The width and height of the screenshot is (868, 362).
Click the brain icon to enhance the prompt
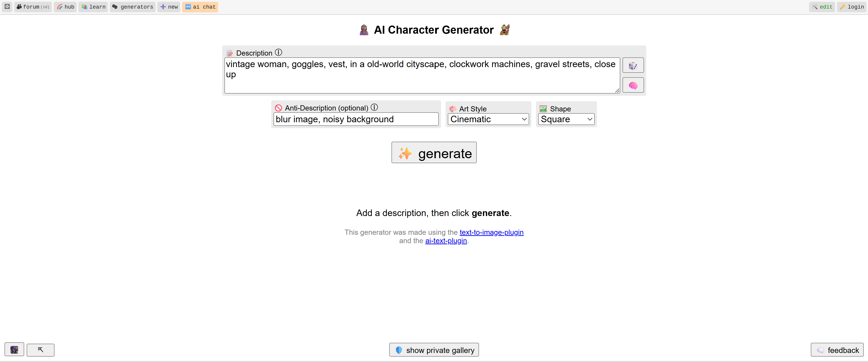[633, 85]
